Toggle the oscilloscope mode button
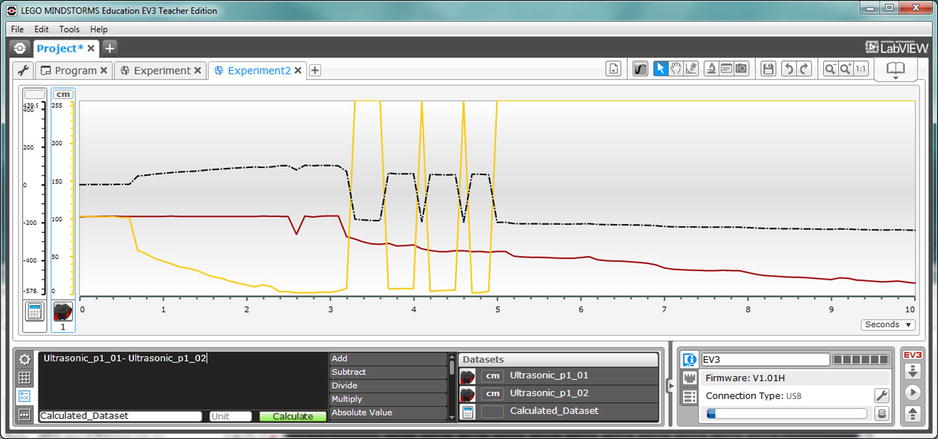The height and width of the screenshot is (439, 938). click(x=640, y=69)
